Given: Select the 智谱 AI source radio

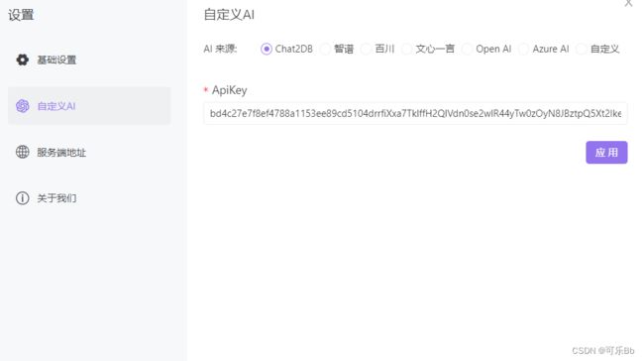Looking at the screenshot, I should 325,49.
